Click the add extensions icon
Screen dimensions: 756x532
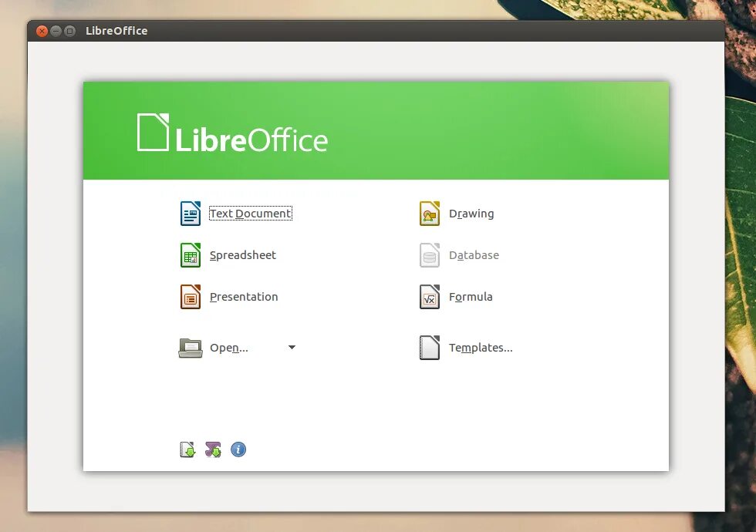point(213,450)
